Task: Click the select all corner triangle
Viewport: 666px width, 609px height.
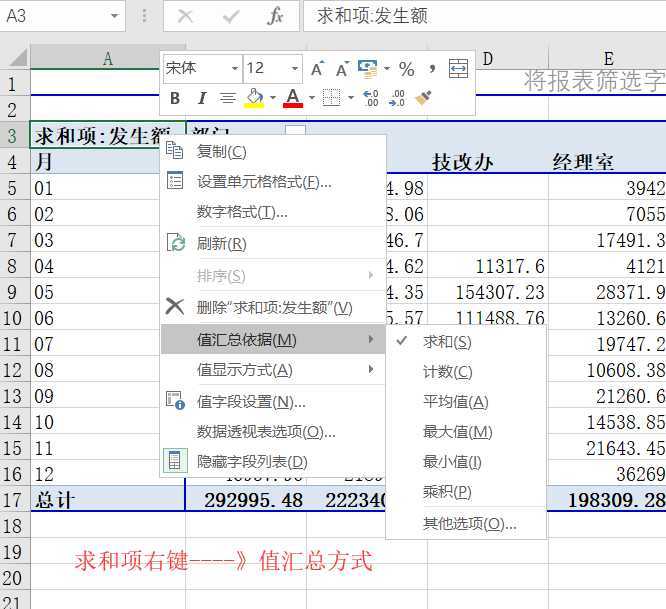Action: click(x=17, y=58)
